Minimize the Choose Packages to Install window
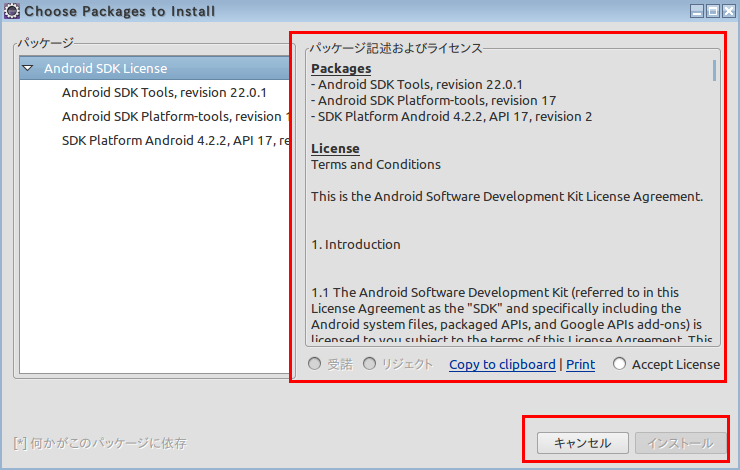740x470 pixels. tap(695, 11)
